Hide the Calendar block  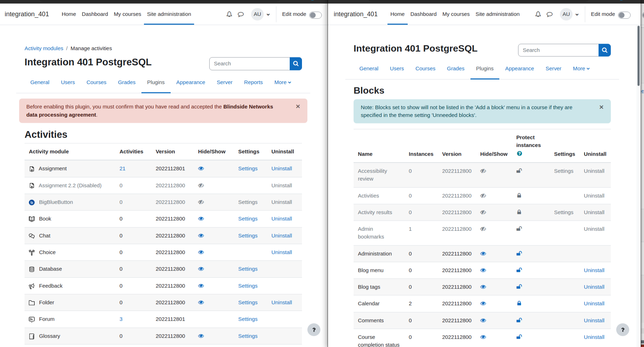pyautogui.click(x=483, y=304)
